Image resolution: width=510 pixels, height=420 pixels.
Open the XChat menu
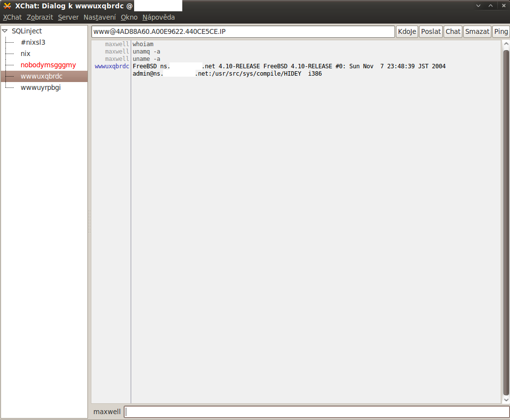12,17
